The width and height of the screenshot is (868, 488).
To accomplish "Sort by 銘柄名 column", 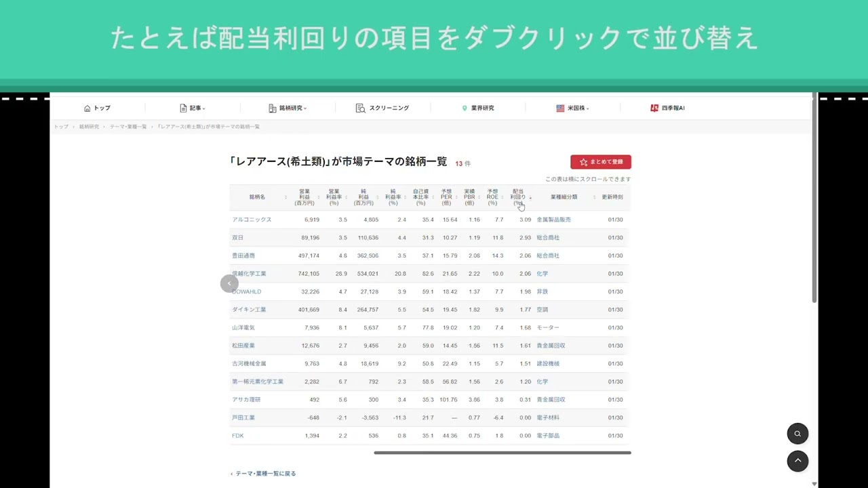I will click(257, 197).
